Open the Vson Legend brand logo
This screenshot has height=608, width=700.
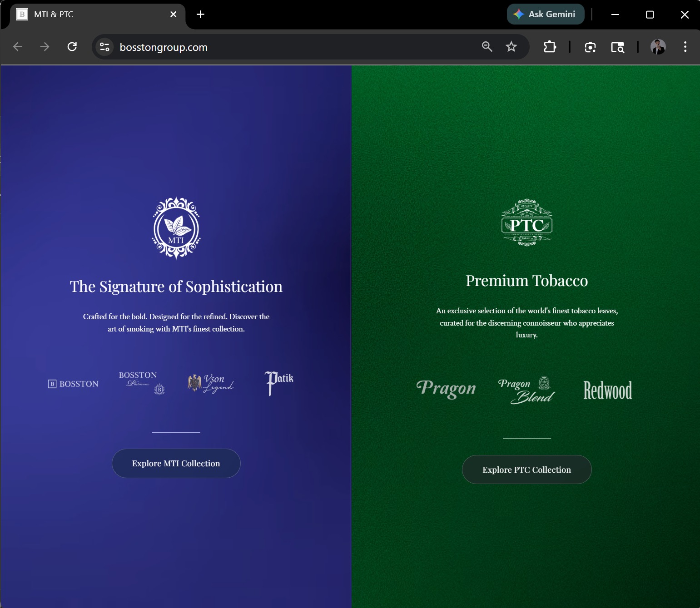point(211,383)
